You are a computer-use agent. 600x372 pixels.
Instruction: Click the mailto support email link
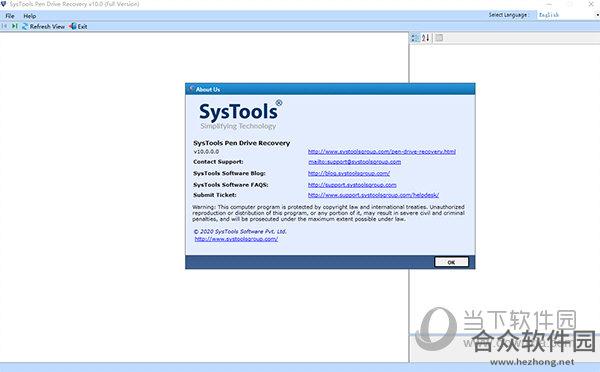[354, 162]
